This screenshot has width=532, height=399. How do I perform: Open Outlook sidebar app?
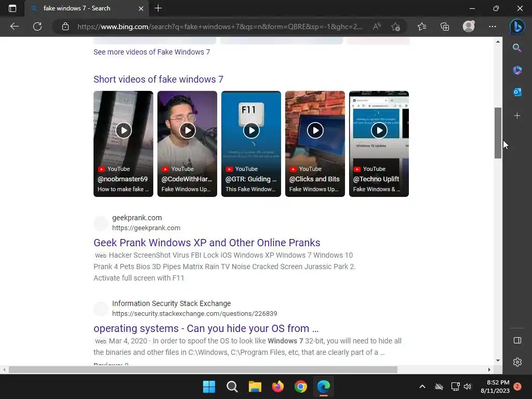[517, 92]
